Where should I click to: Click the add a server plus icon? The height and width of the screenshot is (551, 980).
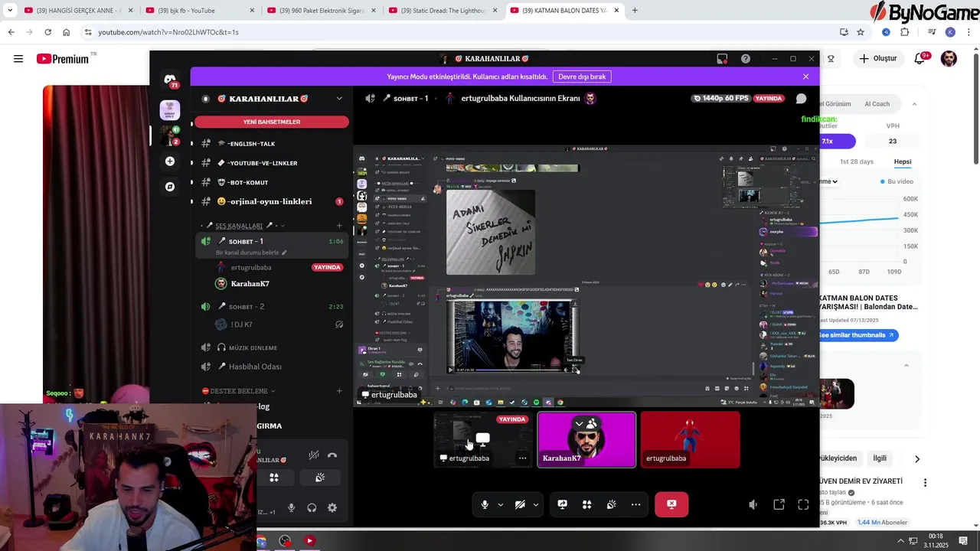click(170, 161)
